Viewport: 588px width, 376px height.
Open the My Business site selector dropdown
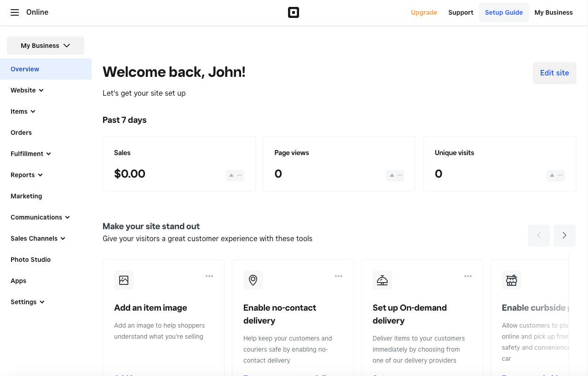[x=46, y=46]
